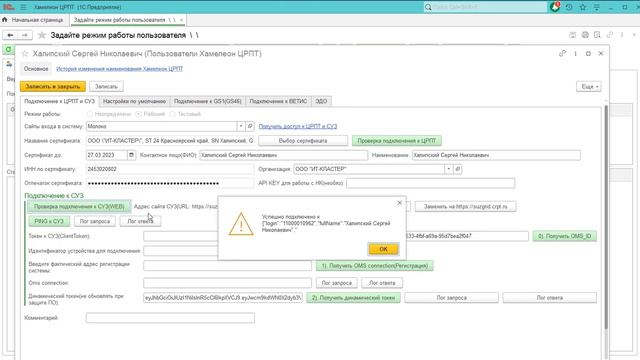Open favorites star in title bar
The width and height of the screenshot is (640, 360).
pos(583,7)
